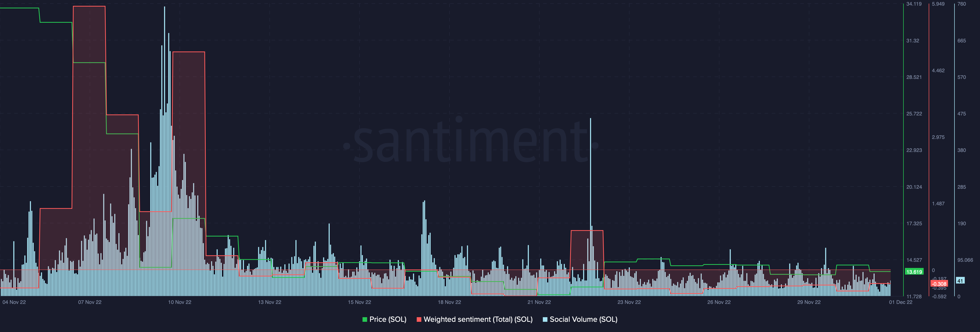
Task: Select the 01 Dec 22 date label
Action: point(900,302)
